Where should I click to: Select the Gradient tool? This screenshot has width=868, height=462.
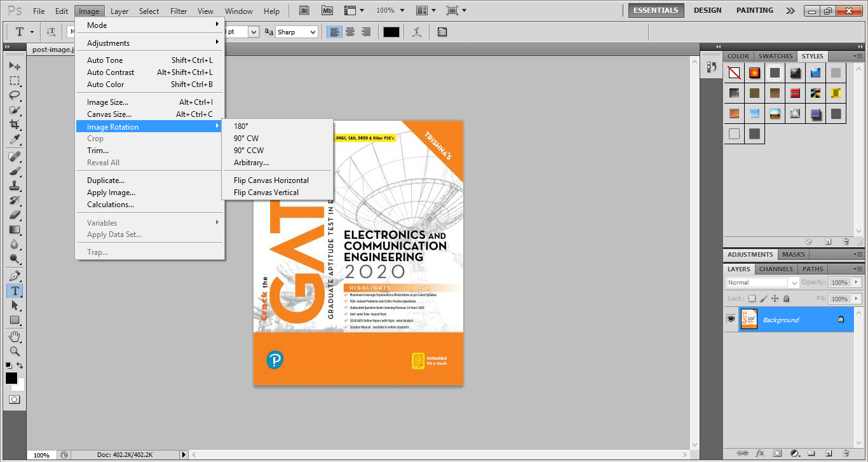tap(14, 229)
